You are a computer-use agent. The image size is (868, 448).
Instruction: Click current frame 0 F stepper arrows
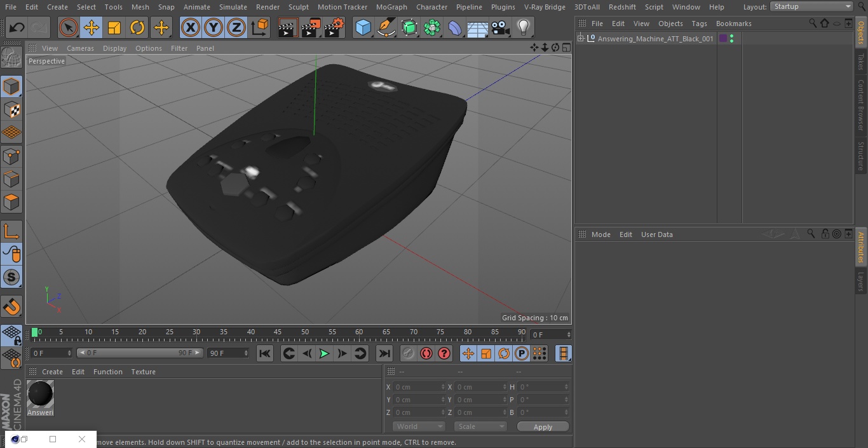point(569,334)
